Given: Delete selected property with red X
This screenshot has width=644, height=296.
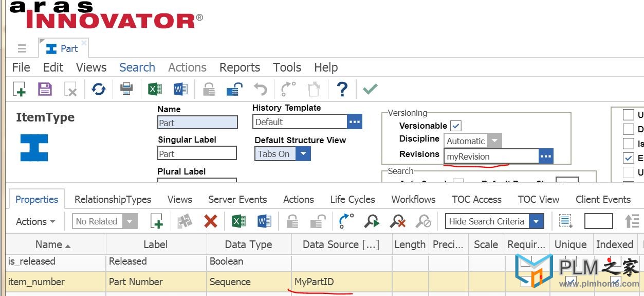Looking at the screenshot, I should click(210, 221).
